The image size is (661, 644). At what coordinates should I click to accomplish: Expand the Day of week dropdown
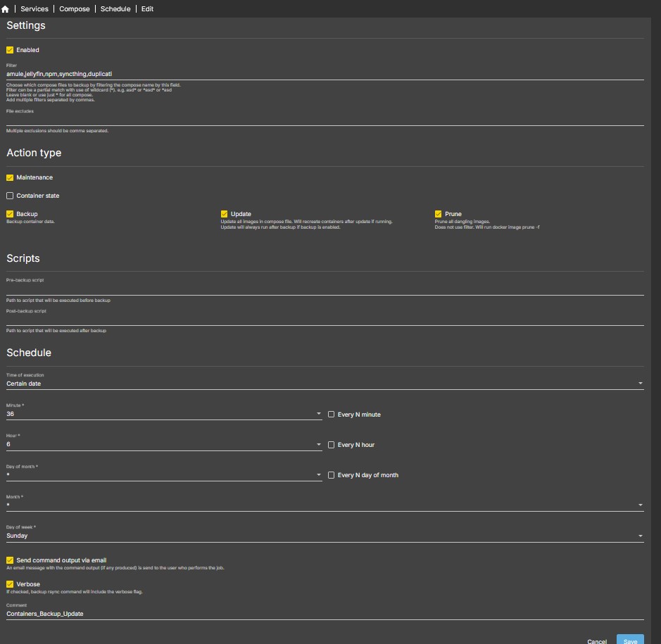coord(640,536)
